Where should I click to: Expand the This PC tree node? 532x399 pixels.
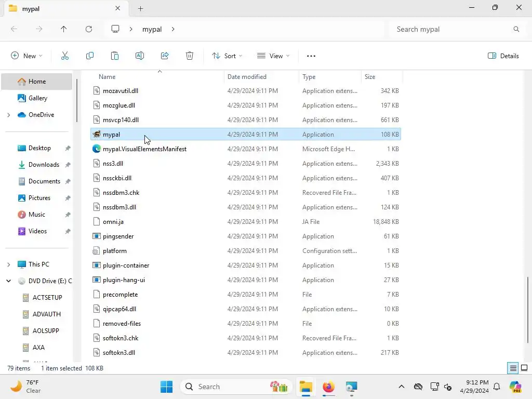point(9,264)
